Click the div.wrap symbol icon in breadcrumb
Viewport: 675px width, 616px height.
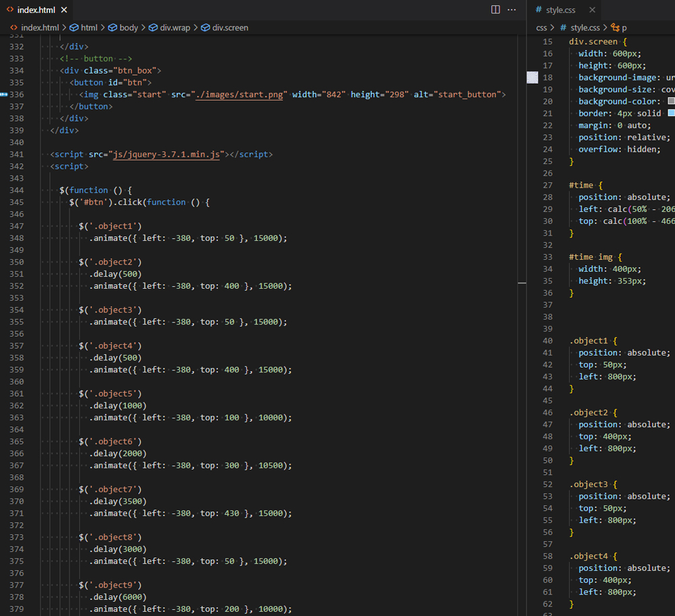point(153,28)
